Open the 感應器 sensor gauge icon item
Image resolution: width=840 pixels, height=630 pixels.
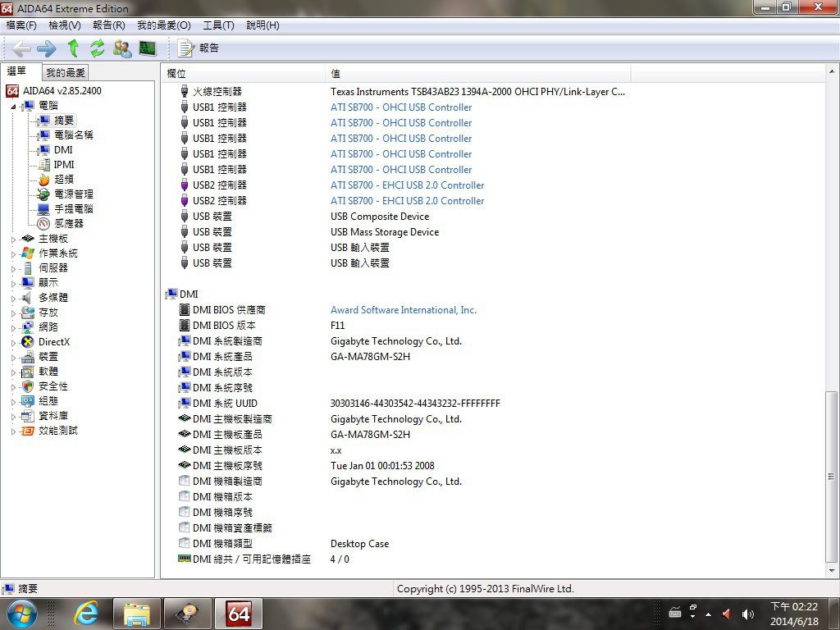[x=44, y=223]
